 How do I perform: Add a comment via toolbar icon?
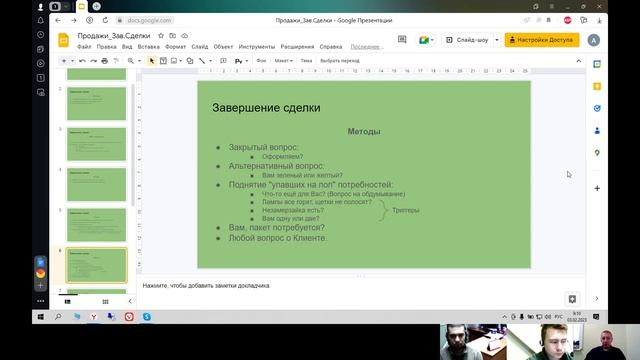point(223,61)
